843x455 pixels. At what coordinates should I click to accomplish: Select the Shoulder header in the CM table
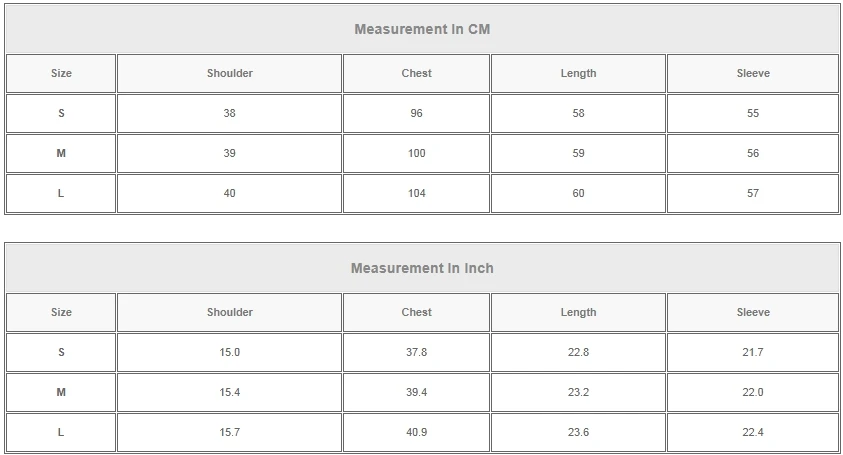tap(230, 74)
